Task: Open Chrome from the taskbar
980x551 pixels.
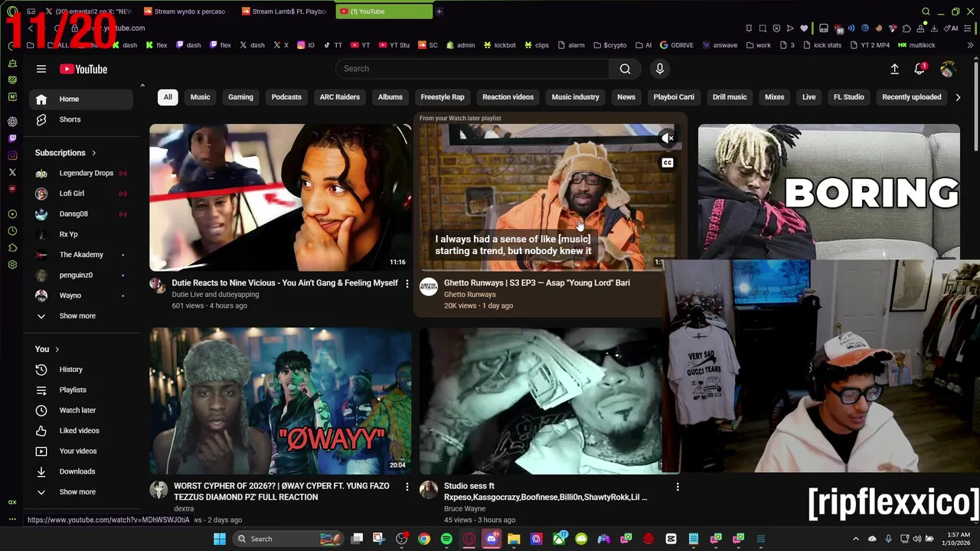Action: (424, 539)
